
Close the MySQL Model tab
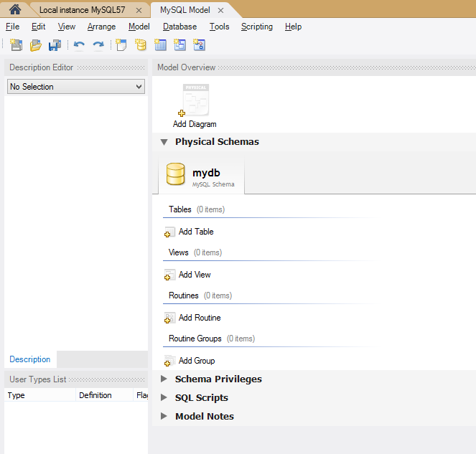[220, 10]
